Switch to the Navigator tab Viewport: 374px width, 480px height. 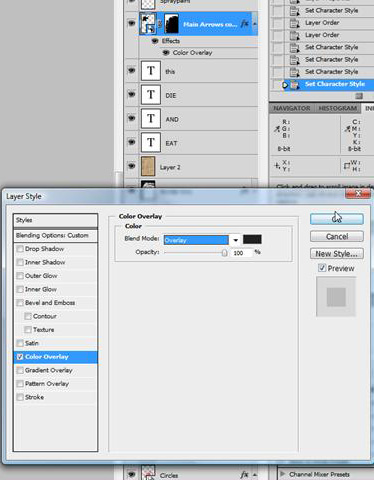click(x=292, y=108)
